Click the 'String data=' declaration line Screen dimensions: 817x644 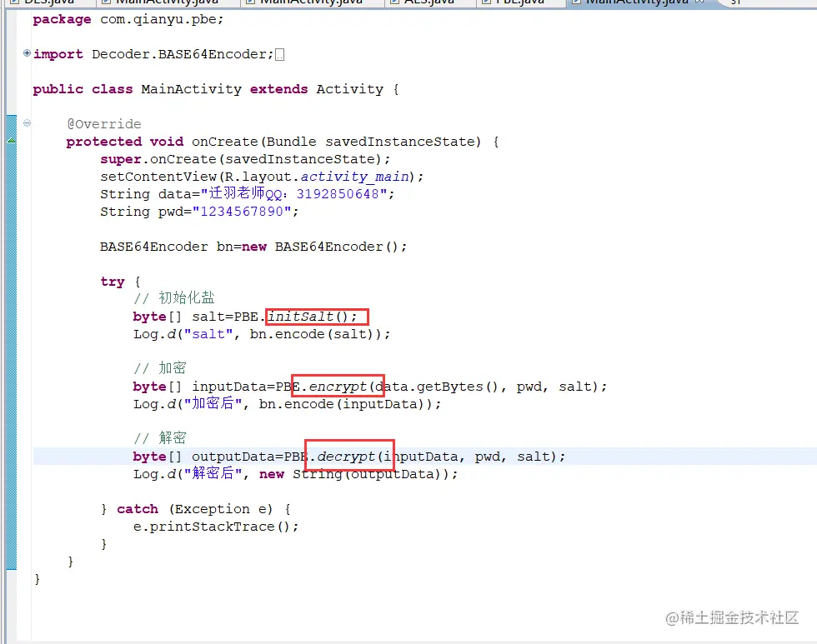[x=248, y=194]
